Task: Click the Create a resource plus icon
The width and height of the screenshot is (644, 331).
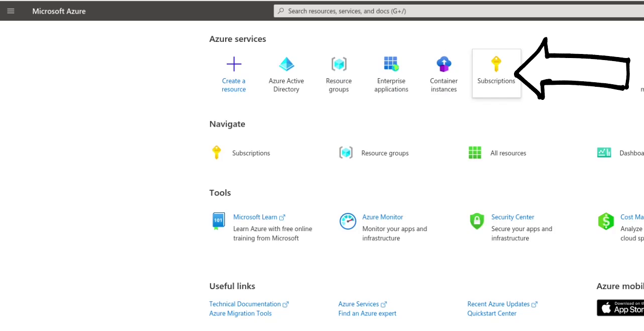Action: coord(234,64)
